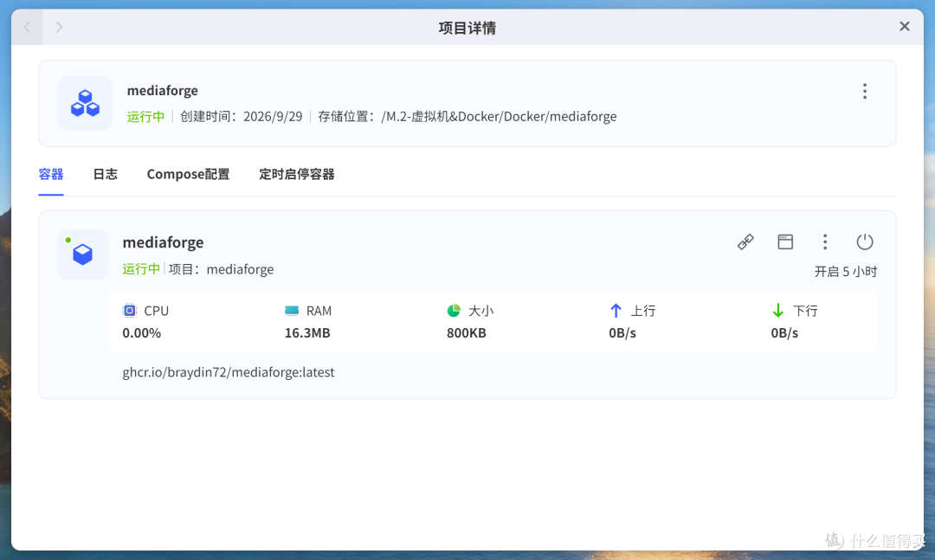
Task: Click the 项目详情 window title
Action: coord(467,28)
